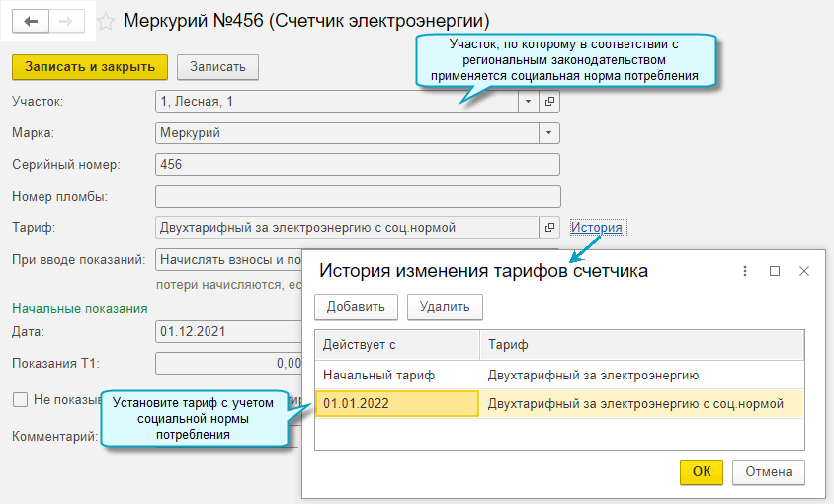Open the Тариф record via open icon
This screenshot has width=834, height=504.
pyautogui.click(x=550, y=228)
